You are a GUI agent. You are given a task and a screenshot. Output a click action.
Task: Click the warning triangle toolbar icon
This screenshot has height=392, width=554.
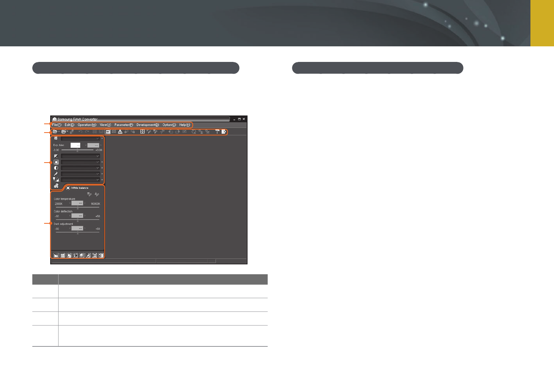click(120, 132)
